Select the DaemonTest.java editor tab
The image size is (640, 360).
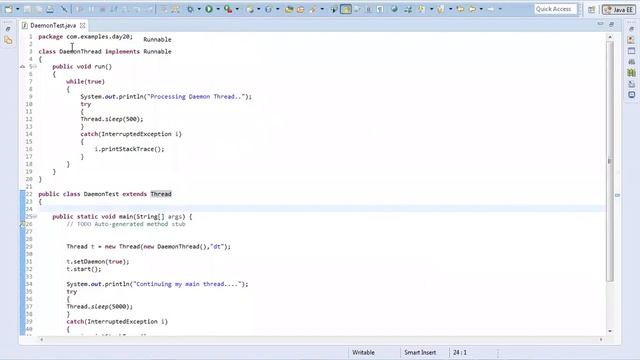[x=53, y=25]
